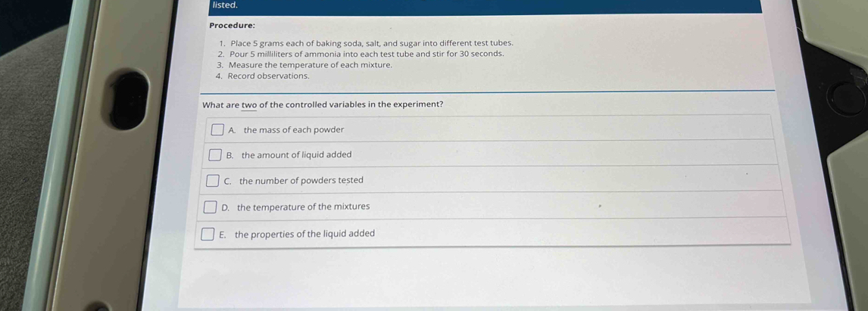
Task: Pick the answer text 'the number of powders tested'
Action: click(301, 181)
